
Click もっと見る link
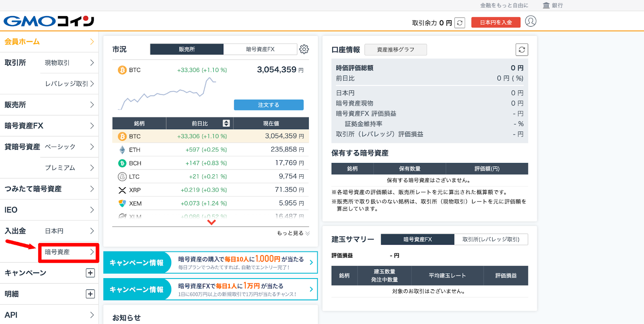293,233
